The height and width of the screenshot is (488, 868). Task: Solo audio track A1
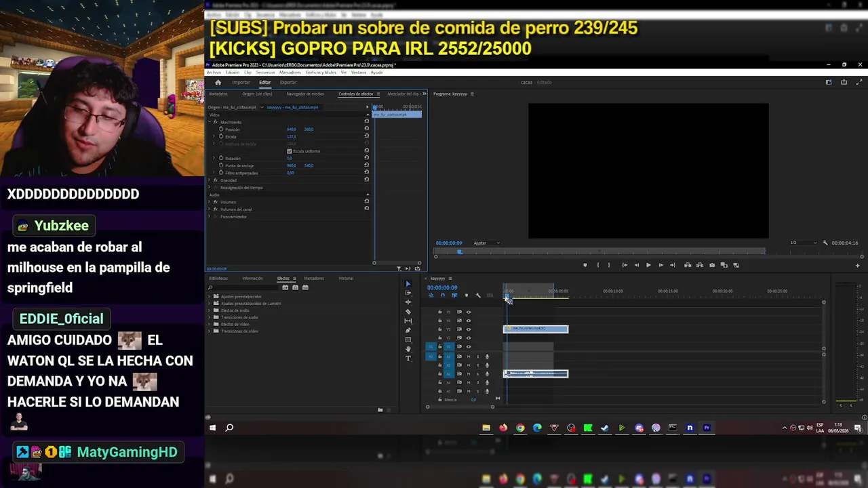pyautogui.click(x=477, y=356)
